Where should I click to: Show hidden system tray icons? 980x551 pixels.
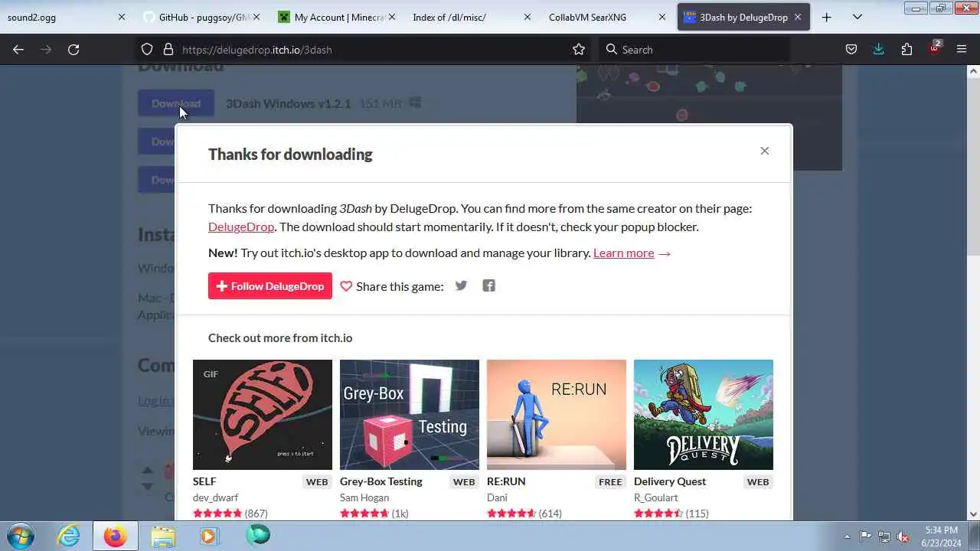click(847, 536)
